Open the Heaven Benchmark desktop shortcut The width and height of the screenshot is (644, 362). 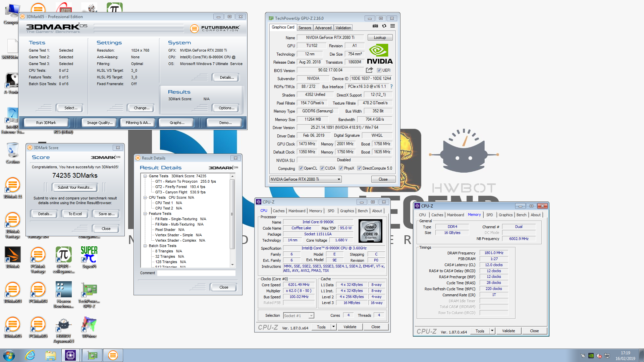(64, 295)
